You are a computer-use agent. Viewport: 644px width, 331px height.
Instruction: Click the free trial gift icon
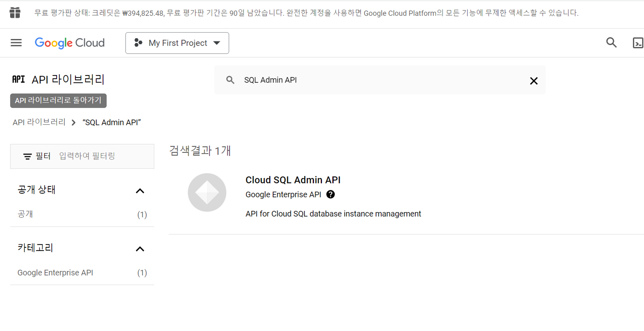click(15, 13)
